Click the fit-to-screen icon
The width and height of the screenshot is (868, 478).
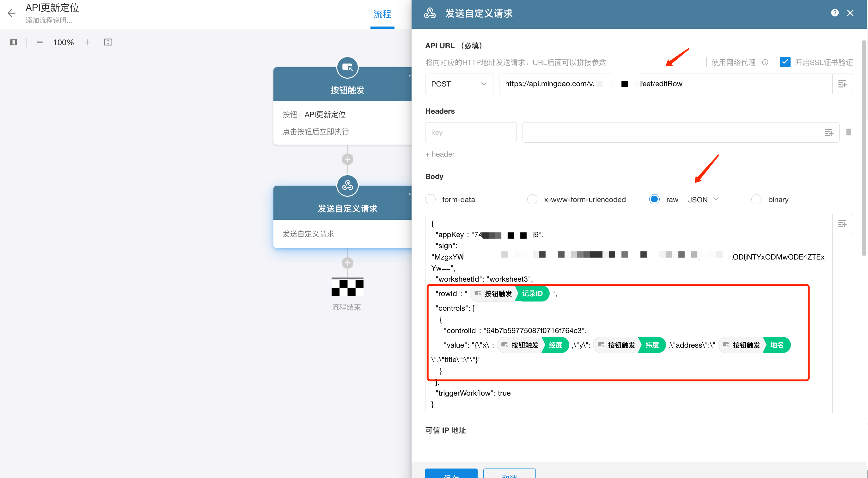108,42
